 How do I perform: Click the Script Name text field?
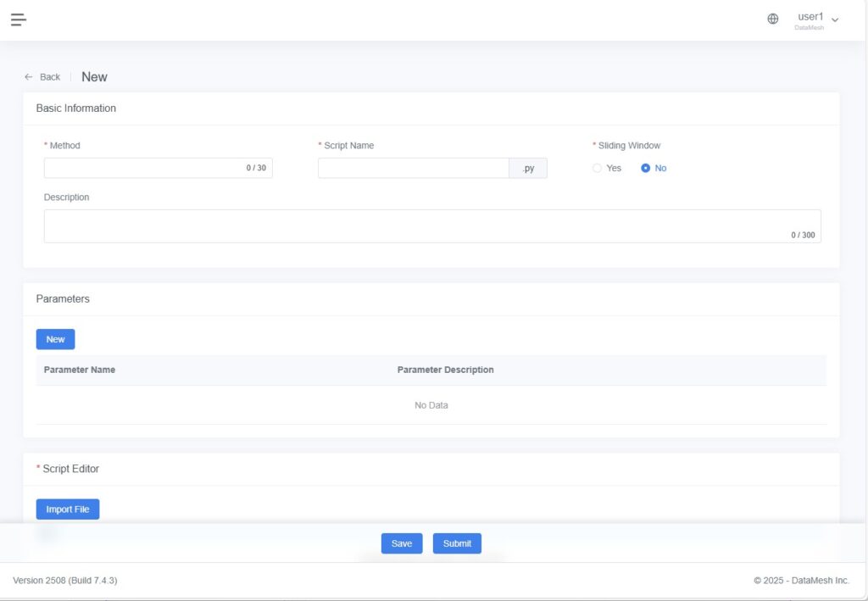click(413, 168)
